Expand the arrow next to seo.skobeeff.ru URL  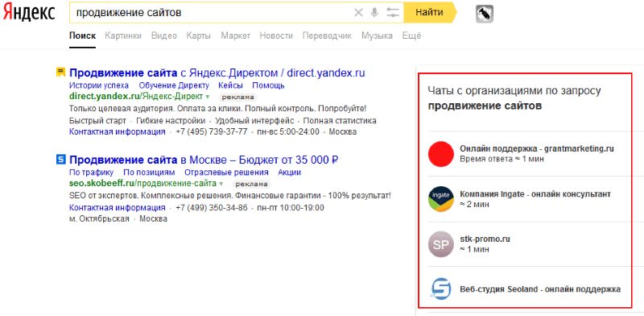pos(221,184)
